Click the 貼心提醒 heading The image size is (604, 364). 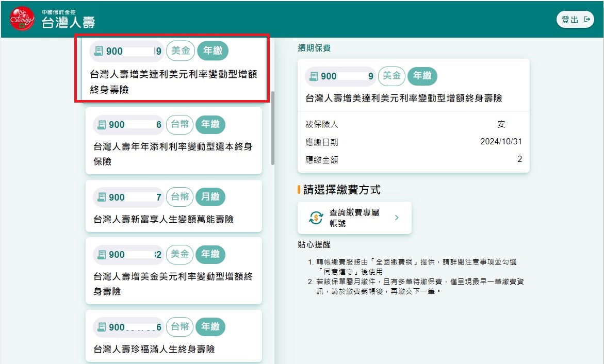coord(314,244)
